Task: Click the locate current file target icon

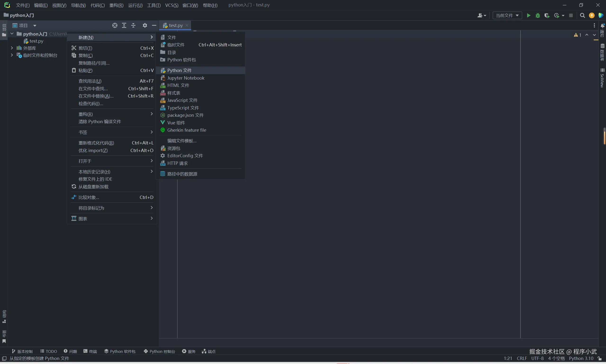Action: pos(115,25)
